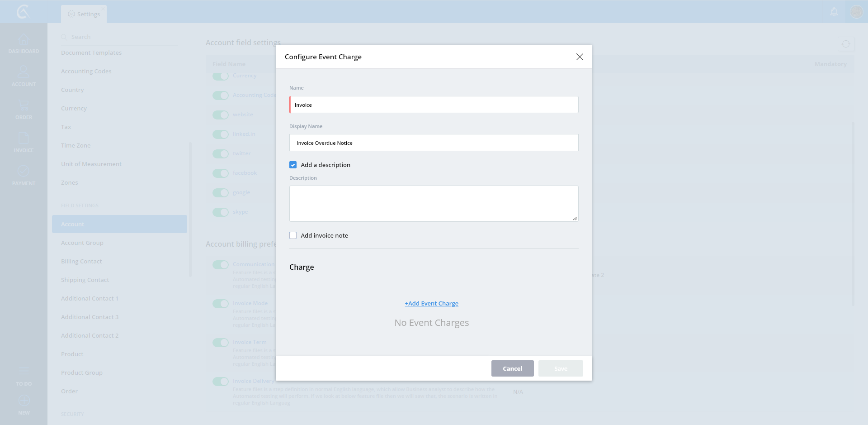Open the Dashboard icon in sidebar

pos(24,40)
